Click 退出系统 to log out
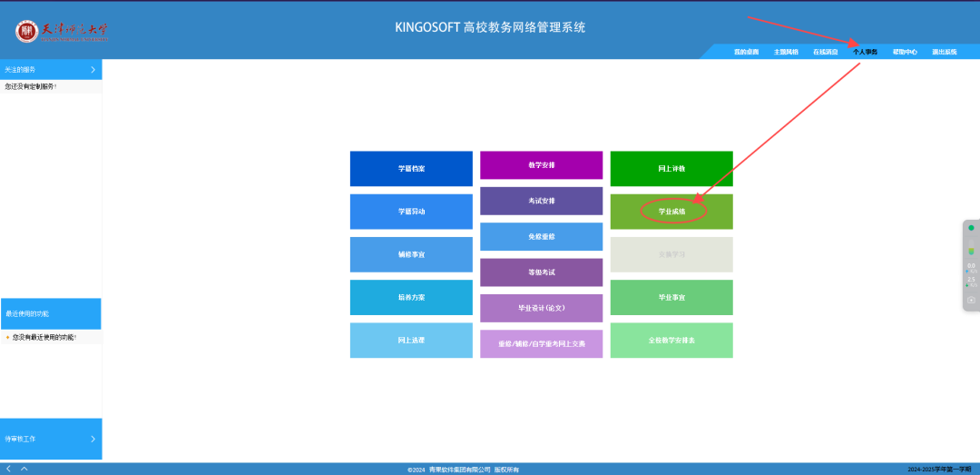Viewport: 980px width, 475px height. [944, 52]
